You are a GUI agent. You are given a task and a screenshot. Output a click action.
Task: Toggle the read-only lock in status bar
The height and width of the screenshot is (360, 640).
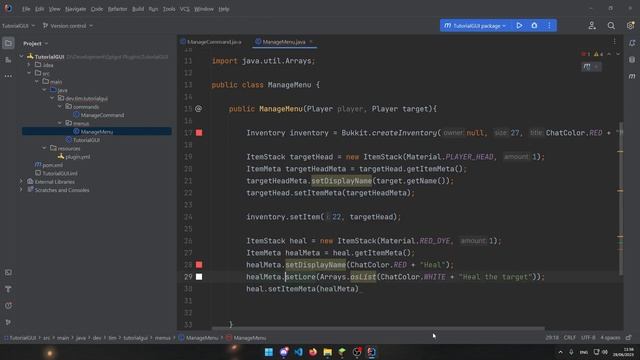629,338
